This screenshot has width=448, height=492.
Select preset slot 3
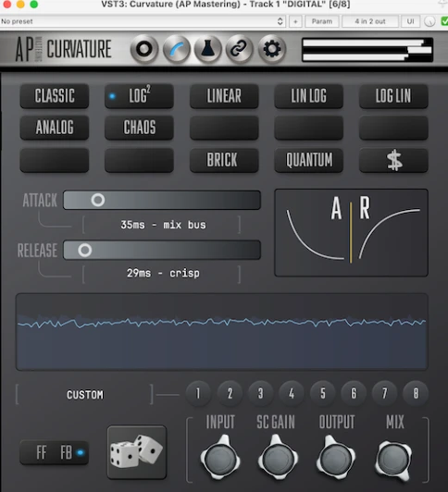click(x=261, y=393)
